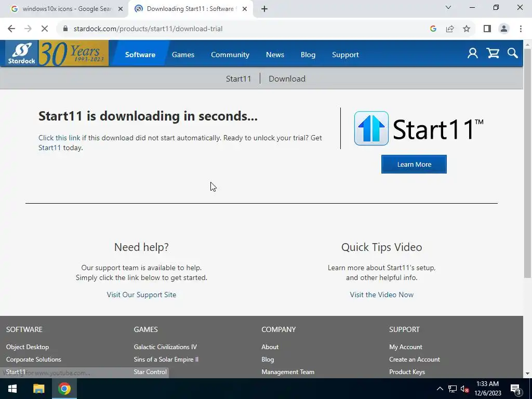Open Management Team footer link

[x=288, y=372]
